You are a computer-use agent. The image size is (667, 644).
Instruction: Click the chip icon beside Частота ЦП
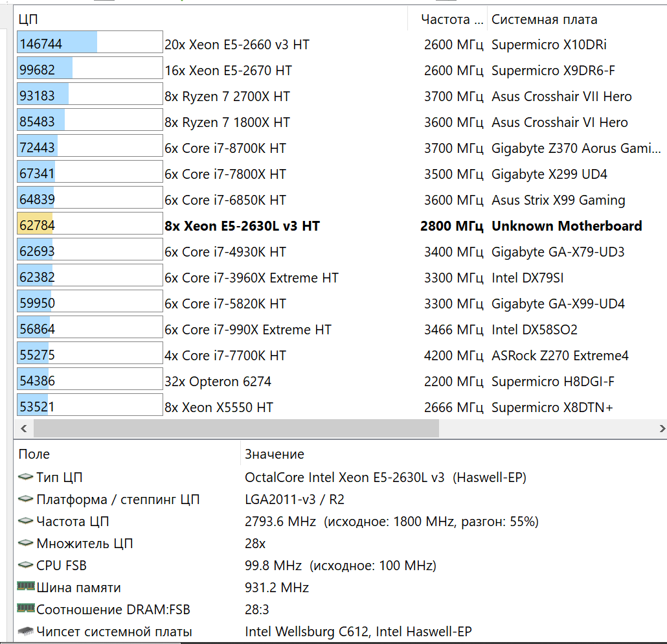[x=25, y=520]
